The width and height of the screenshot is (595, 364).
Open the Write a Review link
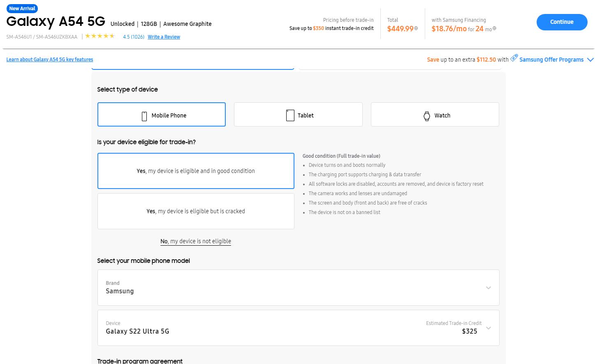point(164,37)
